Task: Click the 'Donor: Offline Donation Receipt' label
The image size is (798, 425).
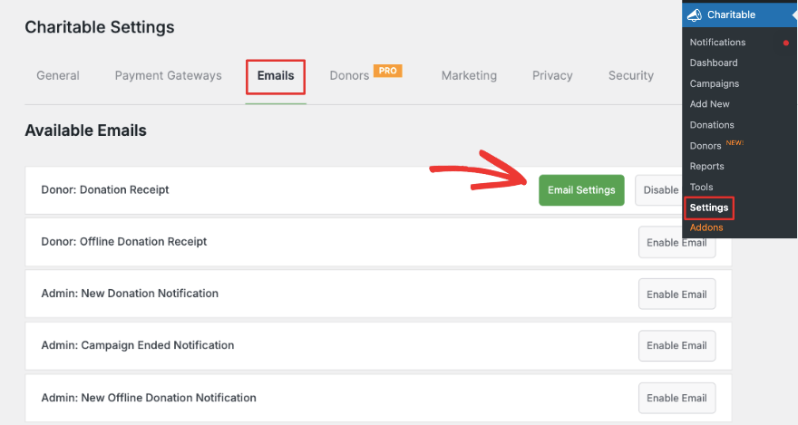Action: click(124, 242)
